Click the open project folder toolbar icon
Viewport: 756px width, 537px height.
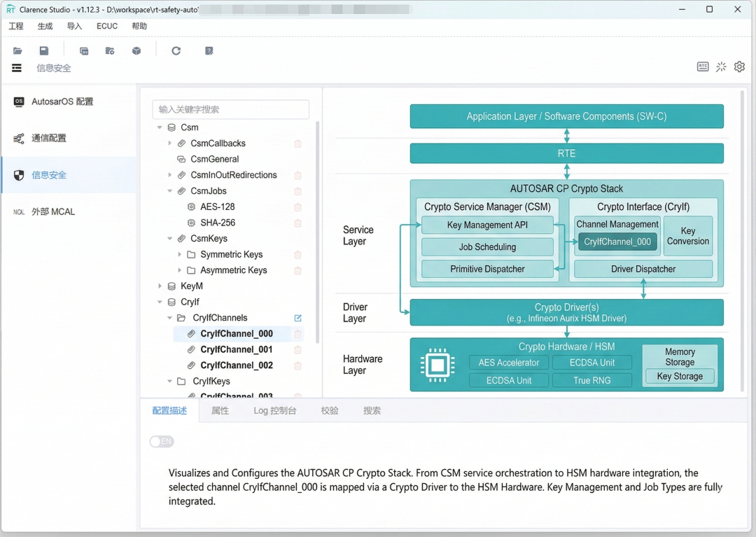(17, 51)
